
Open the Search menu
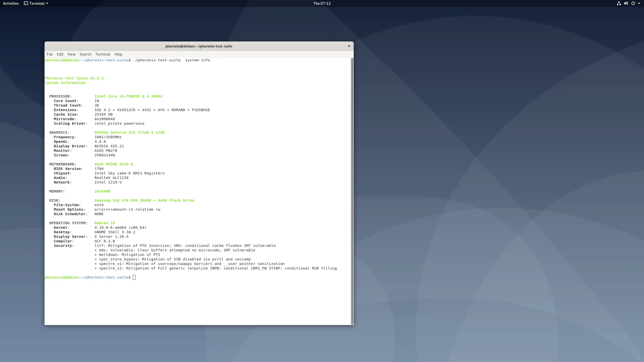tap(85, 54)
